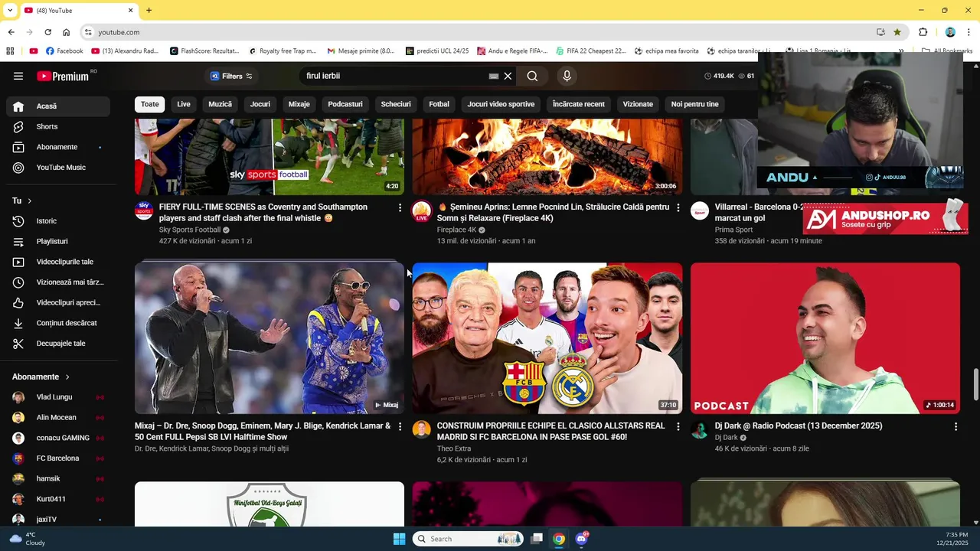Open Chrome extensions puzzle icon
The width and height of the screenshot is (980, 551).
(x=923, y=32)
